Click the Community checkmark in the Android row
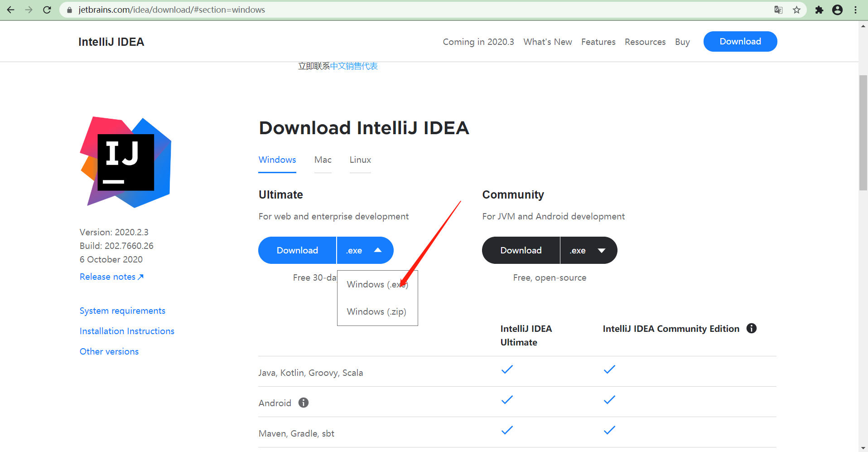The width and height of the screenshot is (868, 452). 609,400
